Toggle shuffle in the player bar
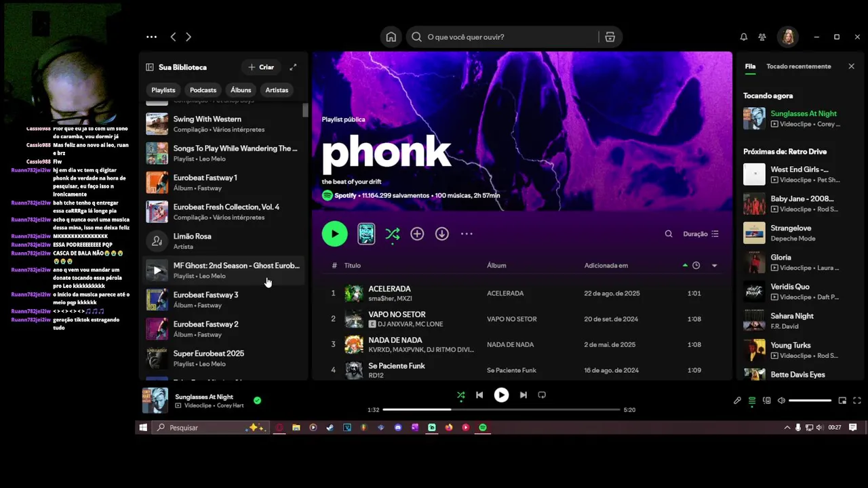The height and width of the screenshot is (488, 868). coord(460,395)
